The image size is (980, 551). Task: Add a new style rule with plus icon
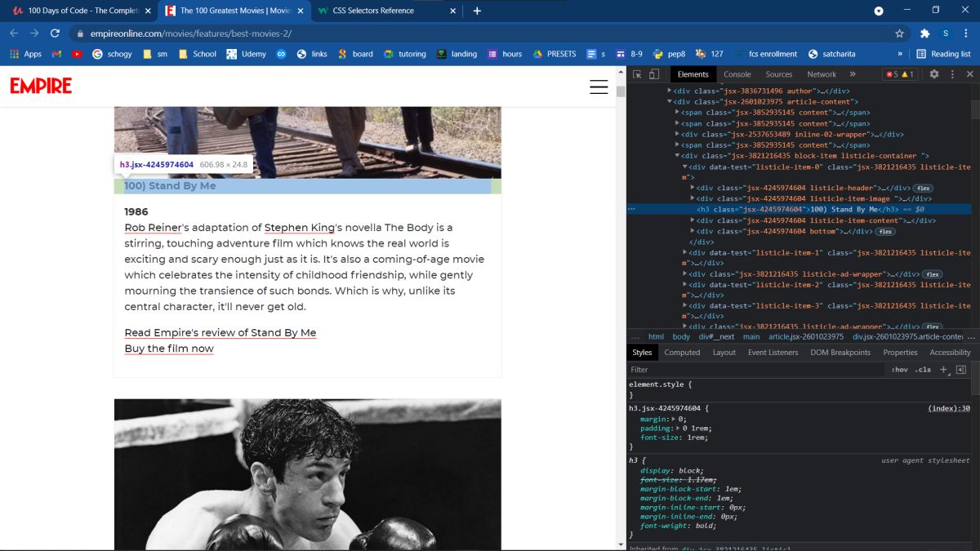pos(943,370)
